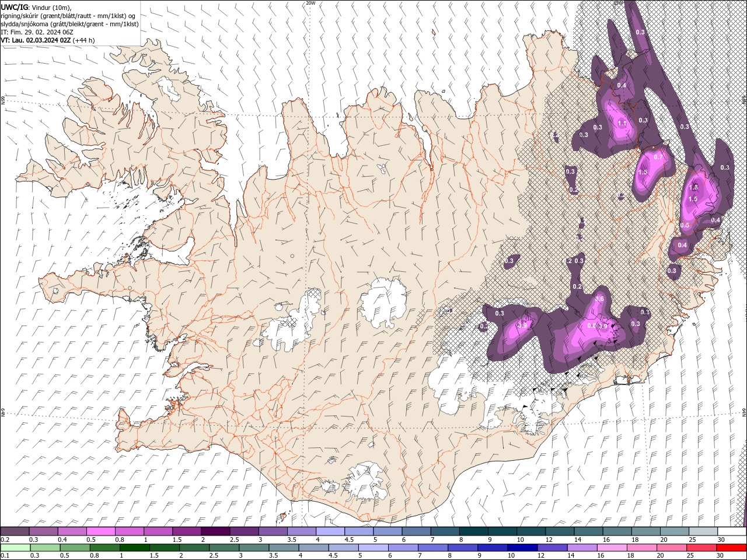Click the dark teal snow swatch labeled 8

473,531
